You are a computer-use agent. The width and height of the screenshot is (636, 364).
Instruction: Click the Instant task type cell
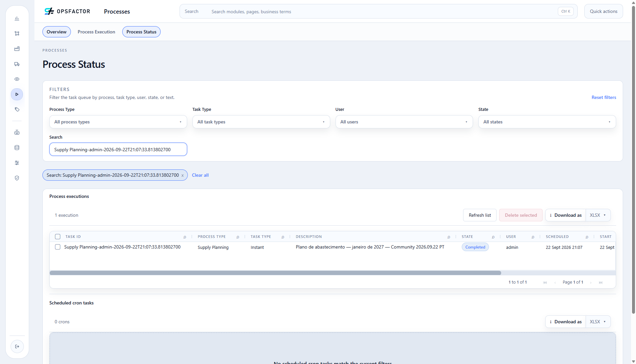257,247
